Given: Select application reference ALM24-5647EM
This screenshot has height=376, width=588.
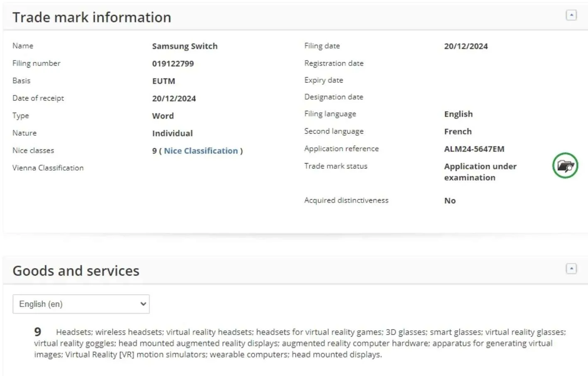Looking at the screenshot, I should 474,149.
